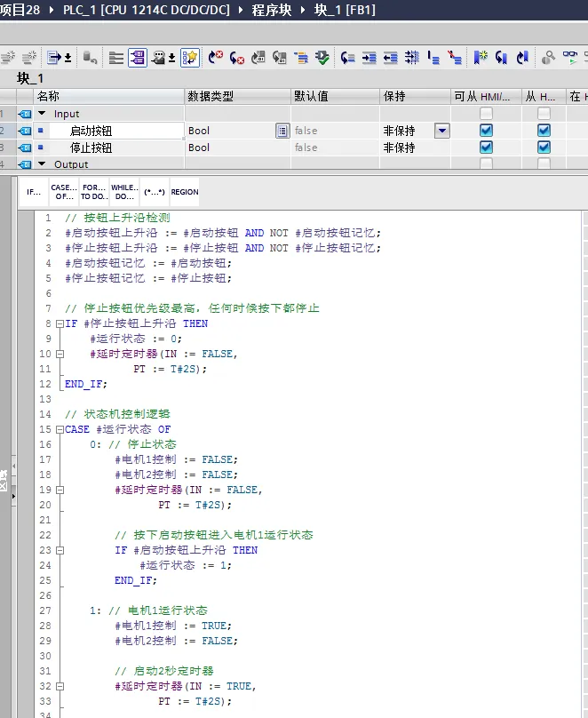
Task: Insert a (*...*) comment block
Action: pyautogui.click(x=155, y=192)
